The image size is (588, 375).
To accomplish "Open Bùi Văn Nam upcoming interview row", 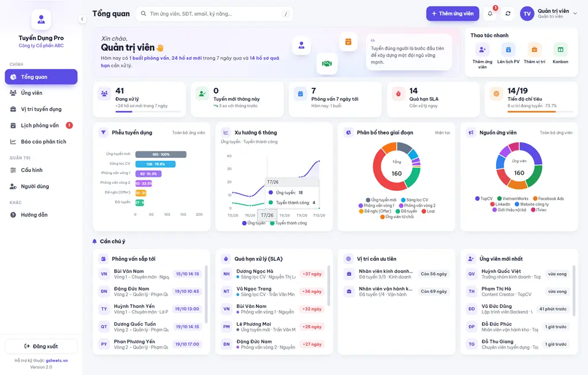I will point(150,274).
